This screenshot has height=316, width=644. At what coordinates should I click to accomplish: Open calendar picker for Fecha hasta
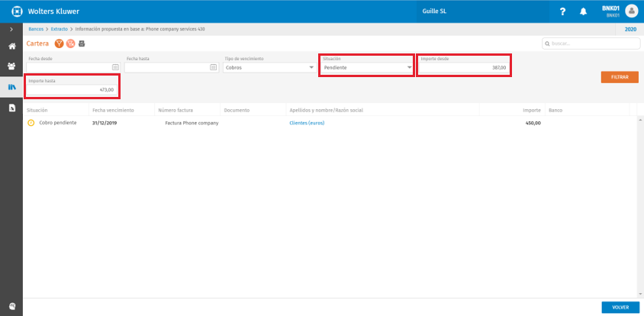click(x=213, y=67)
